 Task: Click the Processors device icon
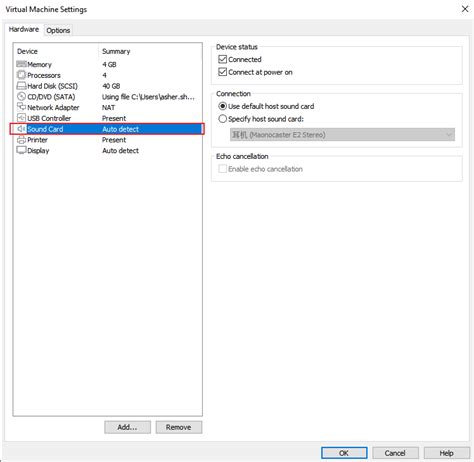21,75
